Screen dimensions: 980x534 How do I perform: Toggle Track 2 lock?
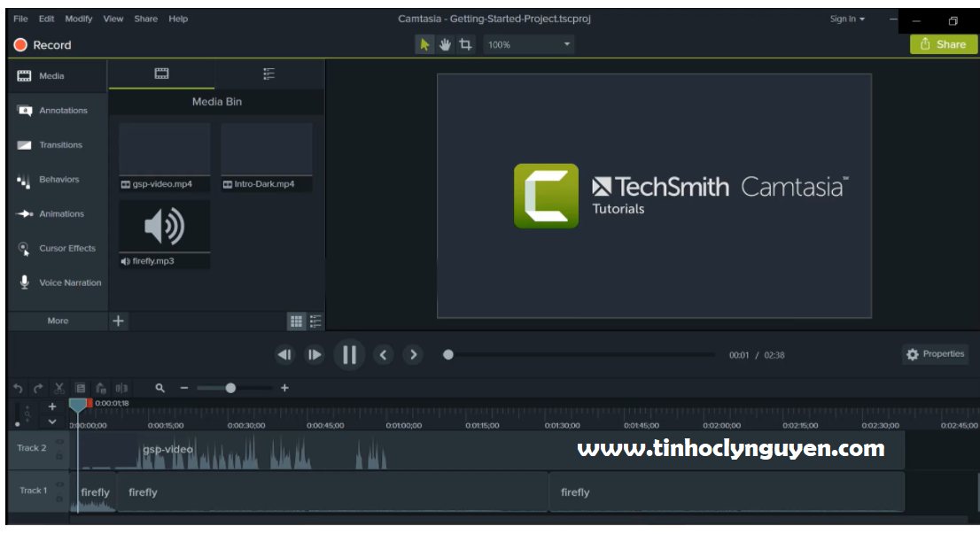[59, 456]
